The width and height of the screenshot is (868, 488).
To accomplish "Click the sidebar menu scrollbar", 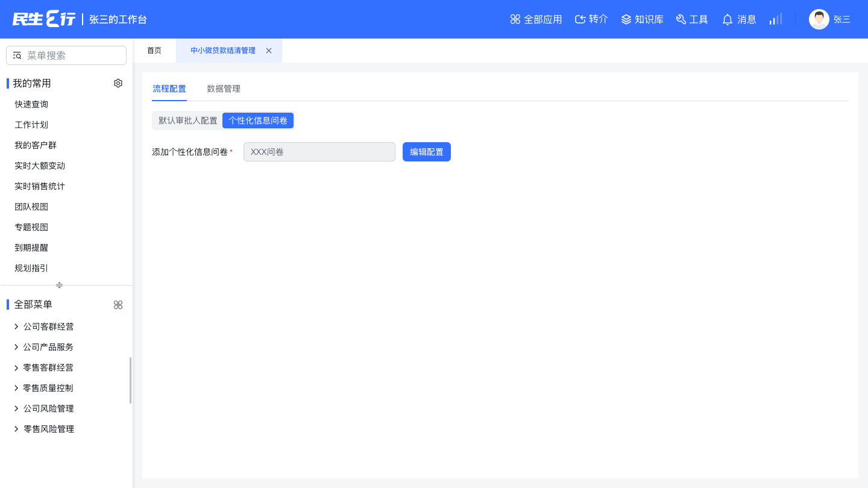I will click(130, 380).
